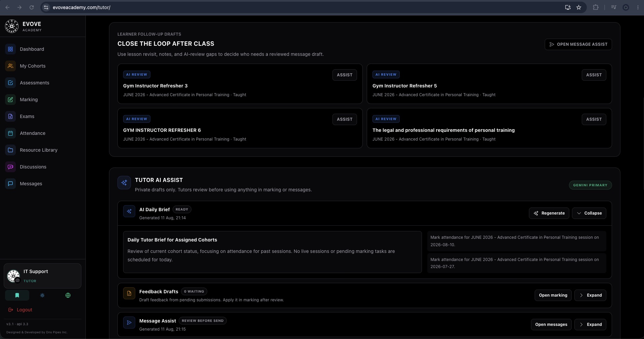Screen dimensions: 644x339
Task: Click the AI Daily Brief sparkle icon
Action: point(129,211)
